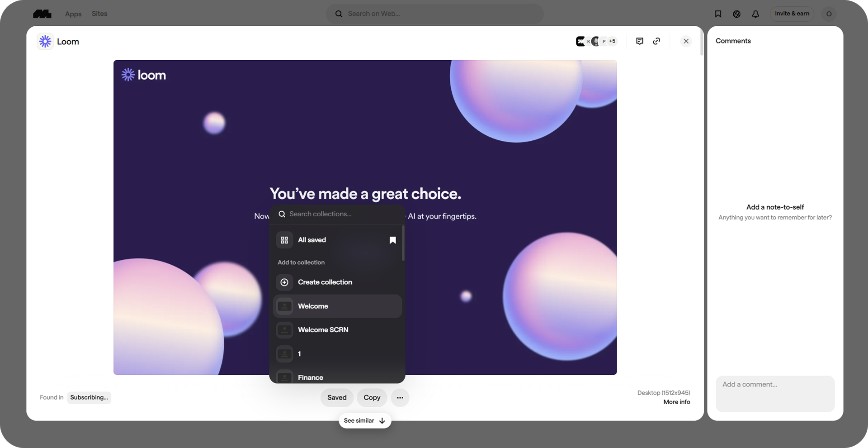Viewport: 868px width, 448px height.
Task: Click the Invite & earn button
Action: [x=792, y=14]
